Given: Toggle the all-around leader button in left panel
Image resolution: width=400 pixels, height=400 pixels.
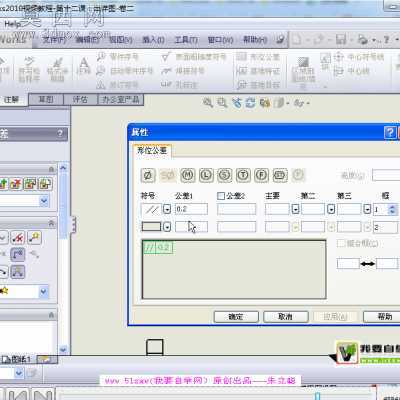Looking at the screenshot, I should (18, 272).
